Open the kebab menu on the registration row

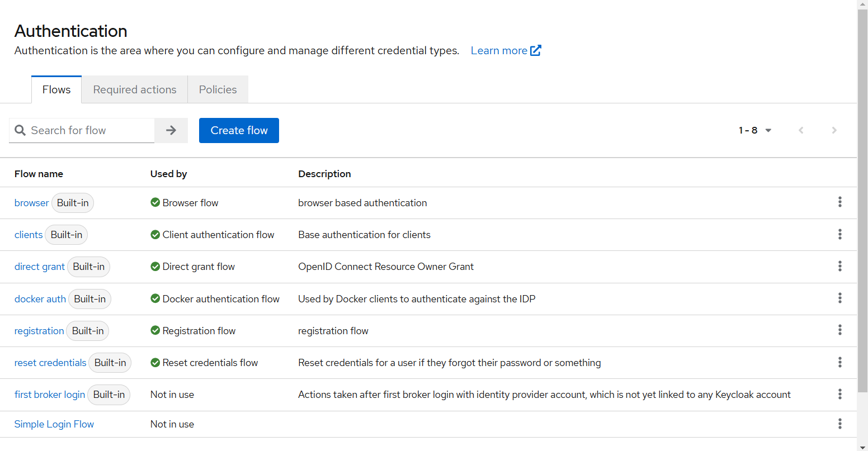(840, 330)
